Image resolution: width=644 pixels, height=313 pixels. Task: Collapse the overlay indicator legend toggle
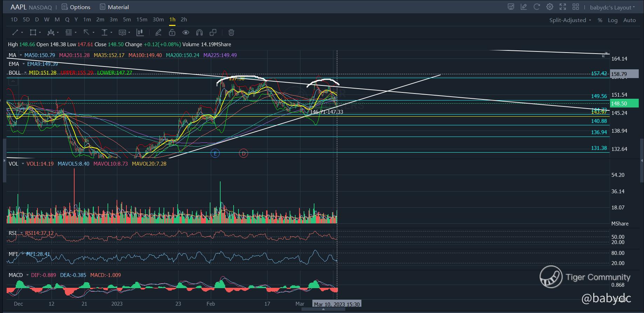[13, 82]
